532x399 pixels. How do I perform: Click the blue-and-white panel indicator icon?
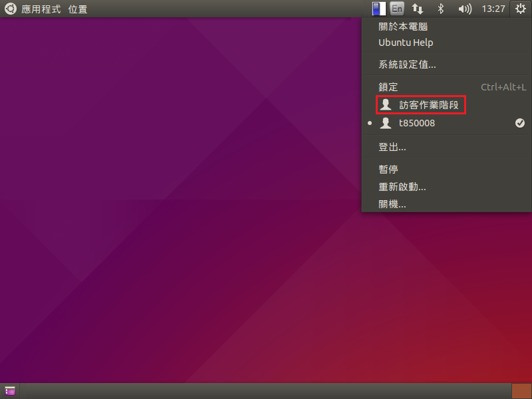(x=377, y=9)
